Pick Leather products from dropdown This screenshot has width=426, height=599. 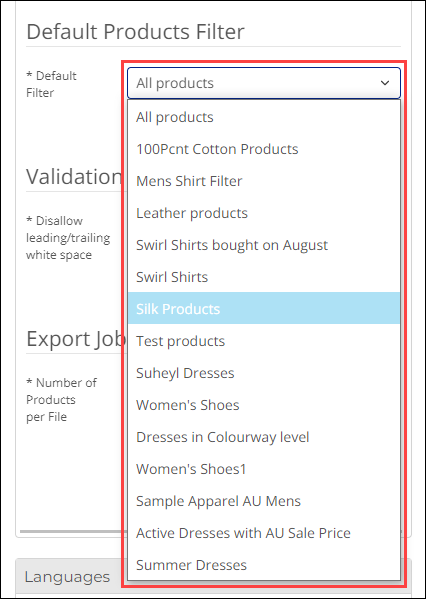[x=264, y=213]
